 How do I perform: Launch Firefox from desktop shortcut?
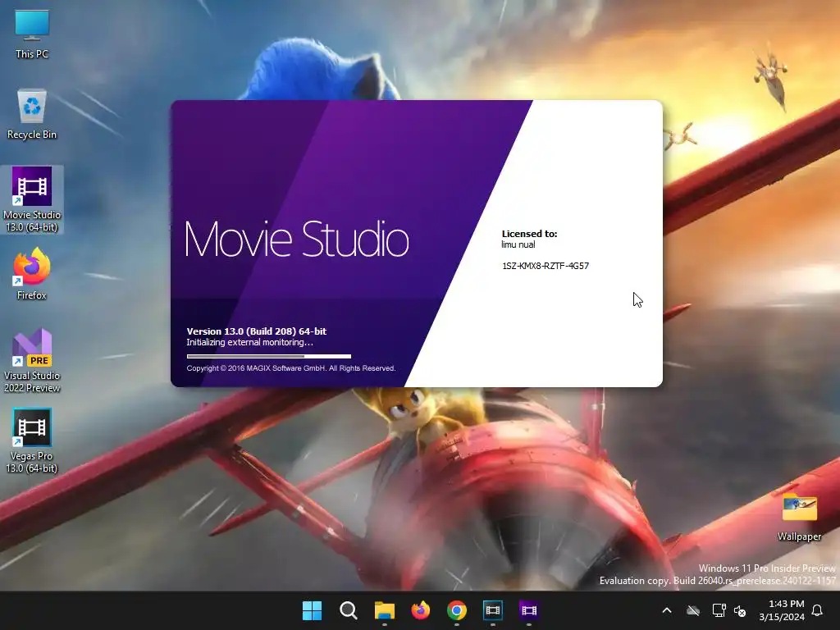(x=32, y=274)
